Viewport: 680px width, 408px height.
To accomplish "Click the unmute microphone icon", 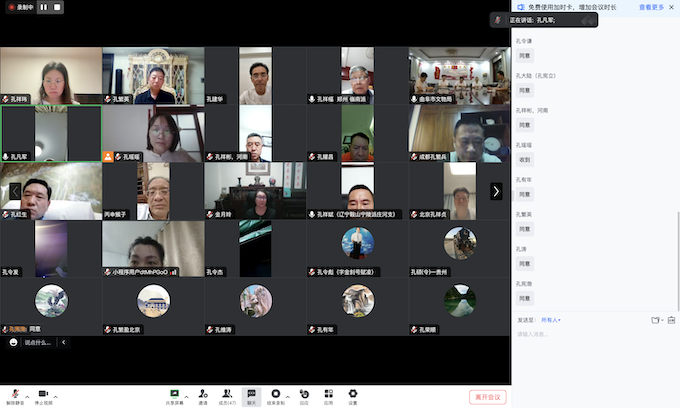I will coord(14,393).
